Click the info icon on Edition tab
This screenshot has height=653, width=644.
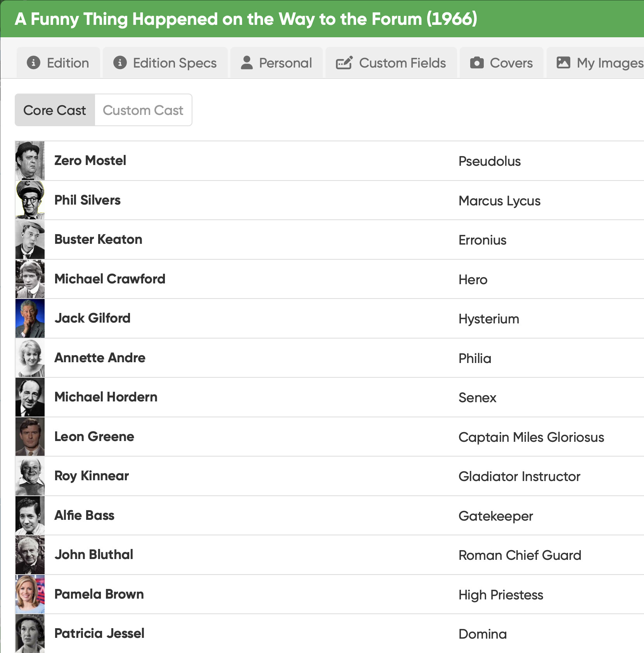pyautogui.click(x=34, y=63)
